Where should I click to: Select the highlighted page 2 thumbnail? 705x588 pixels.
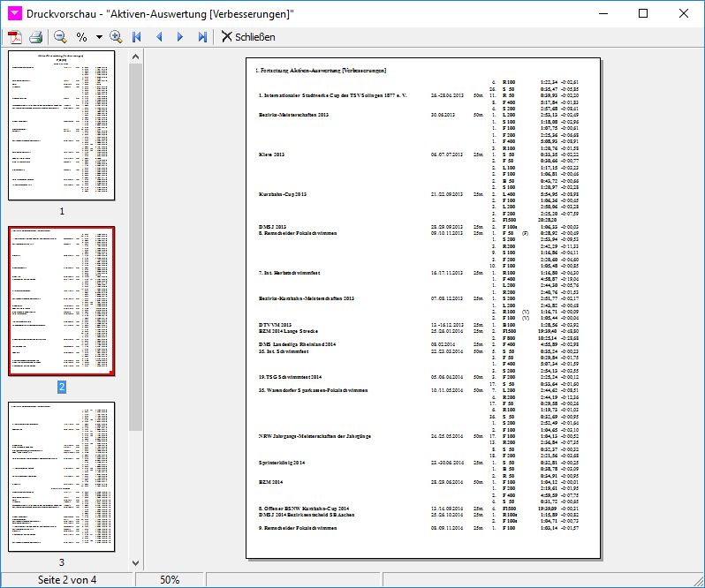click(62, 300)
